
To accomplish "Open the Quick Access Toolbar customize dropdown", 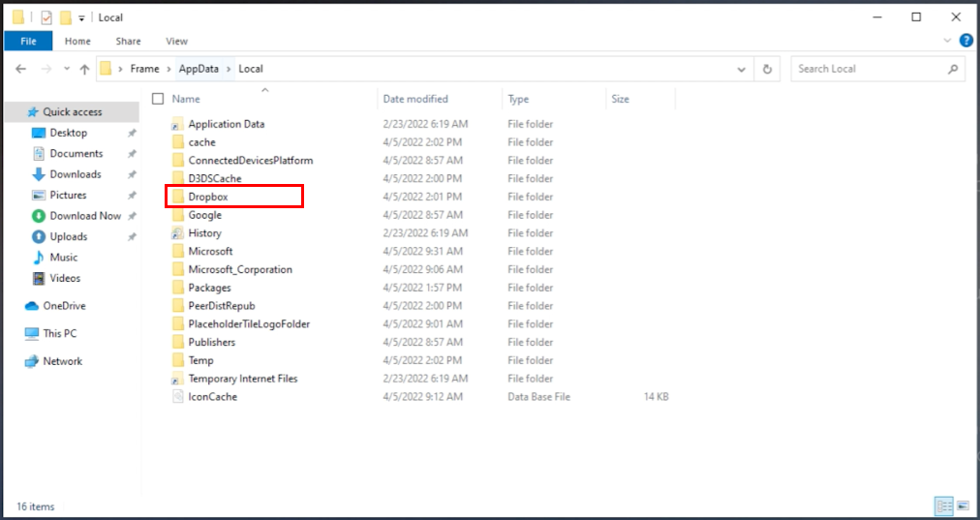I will (81, 18).
